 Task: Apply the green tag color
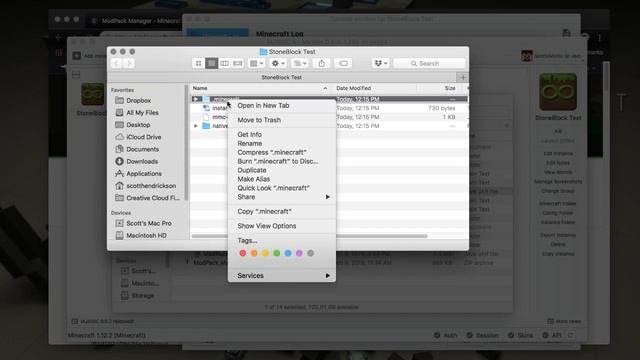point(276,253)
